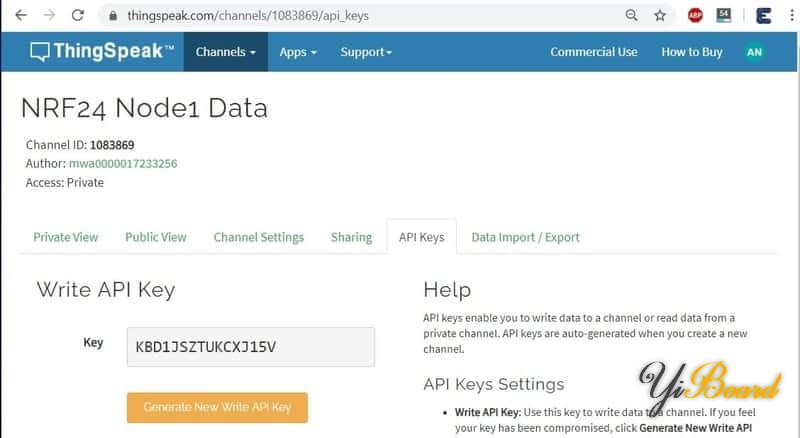The height and width of the screenshot is (438, 800).
Task: Expand the Support dropdown menu
Action: click(366, 52)
